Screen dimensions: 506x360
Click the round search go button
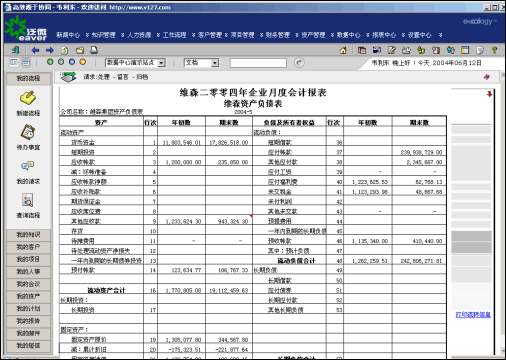tap(299, 62)
